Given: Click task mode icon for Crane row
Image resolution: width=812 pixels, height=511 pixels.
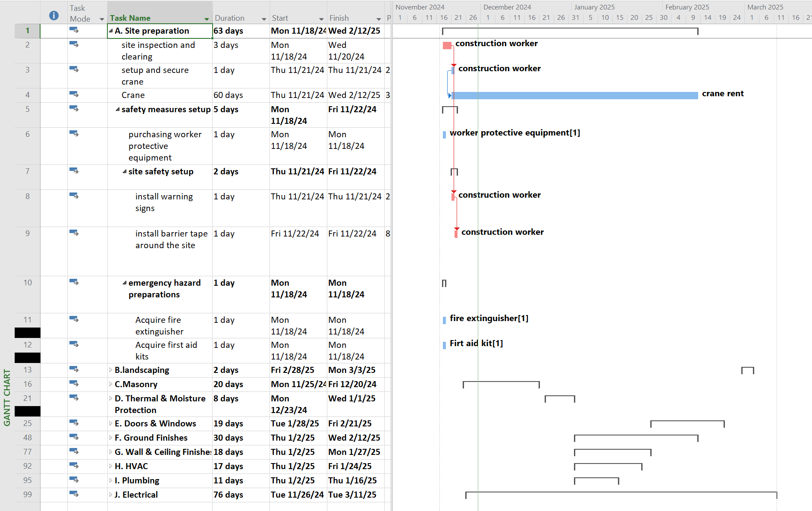Looking at the screenshot, I should click(x=74, y=94).
